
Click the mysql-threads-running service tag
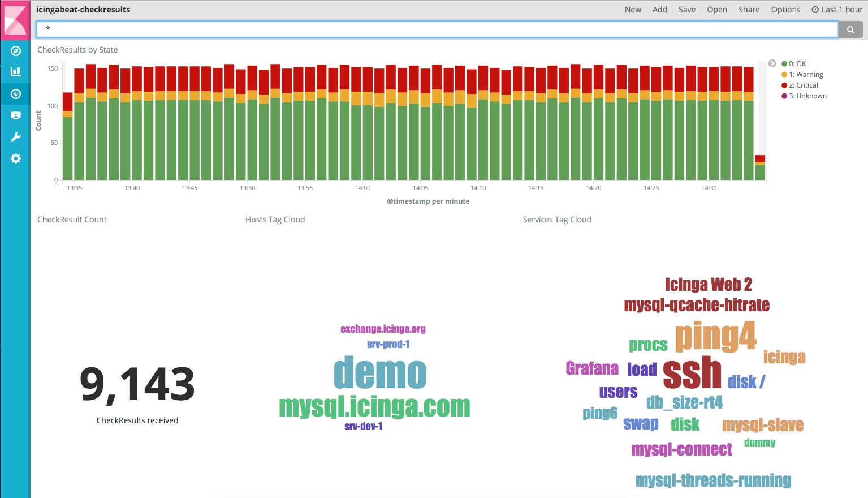tap(713, 480)
